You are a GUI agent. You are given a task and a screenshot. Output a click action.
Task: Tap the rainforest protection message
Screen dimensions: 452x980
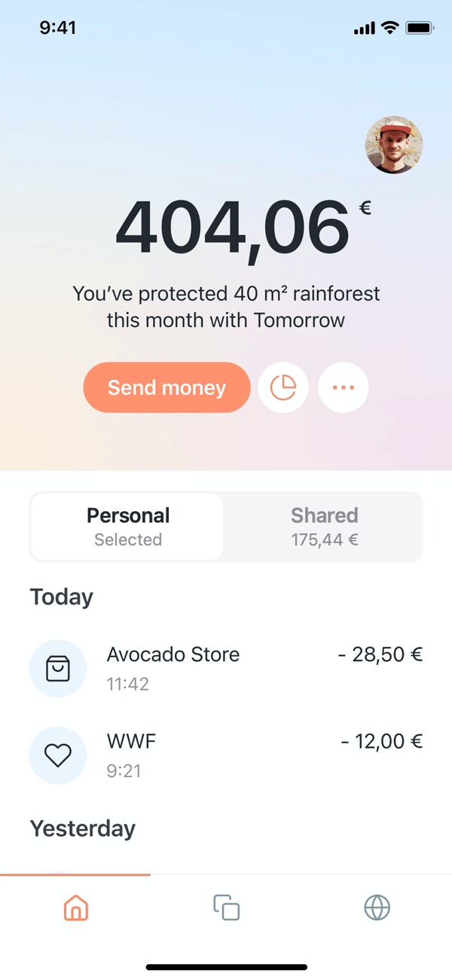click(x=226, y=307)
